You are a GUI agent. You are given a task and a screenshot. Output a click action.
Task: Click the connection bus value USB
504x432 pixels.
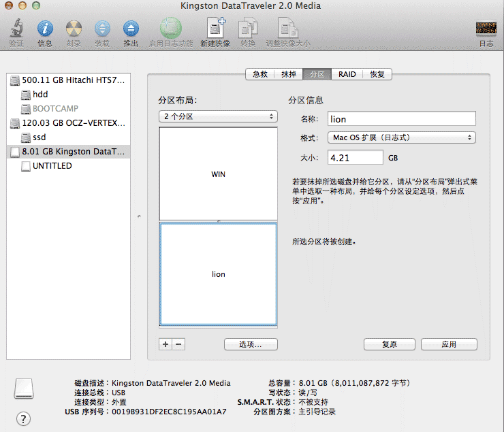[x=119, y=393]
